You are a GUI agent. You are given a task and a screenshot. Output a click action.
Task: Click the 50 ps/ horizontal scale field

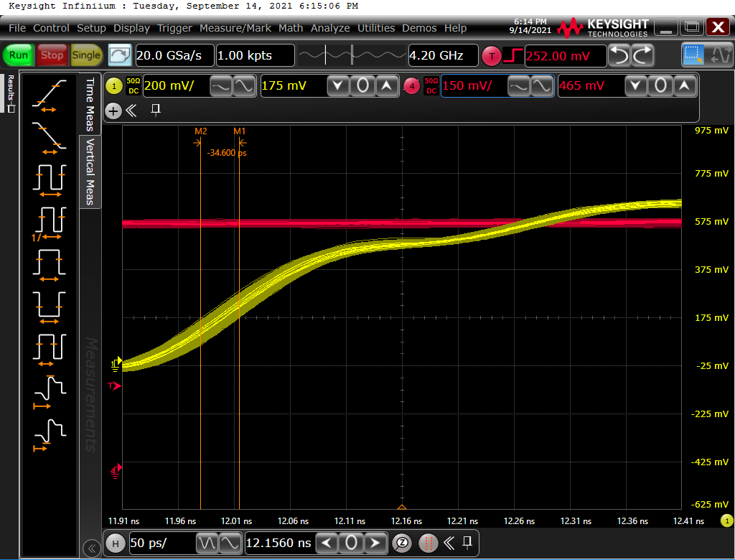click(159, 543)
